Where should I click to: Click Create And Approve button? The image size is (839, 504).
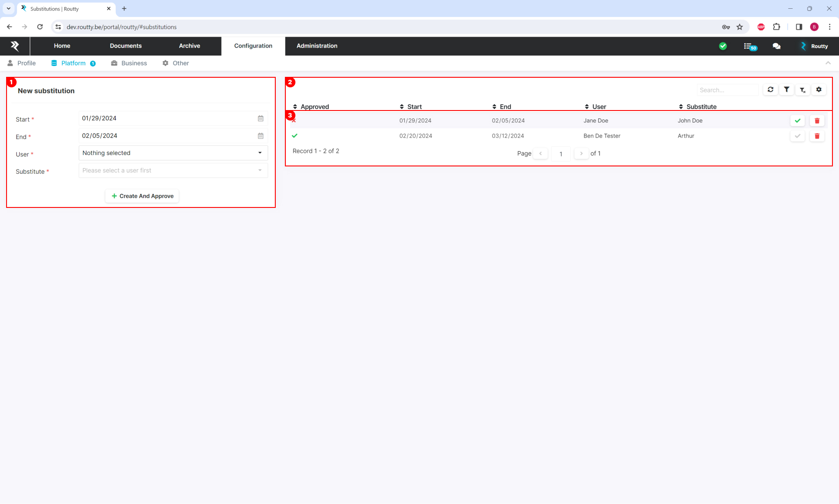pos(142,197)
